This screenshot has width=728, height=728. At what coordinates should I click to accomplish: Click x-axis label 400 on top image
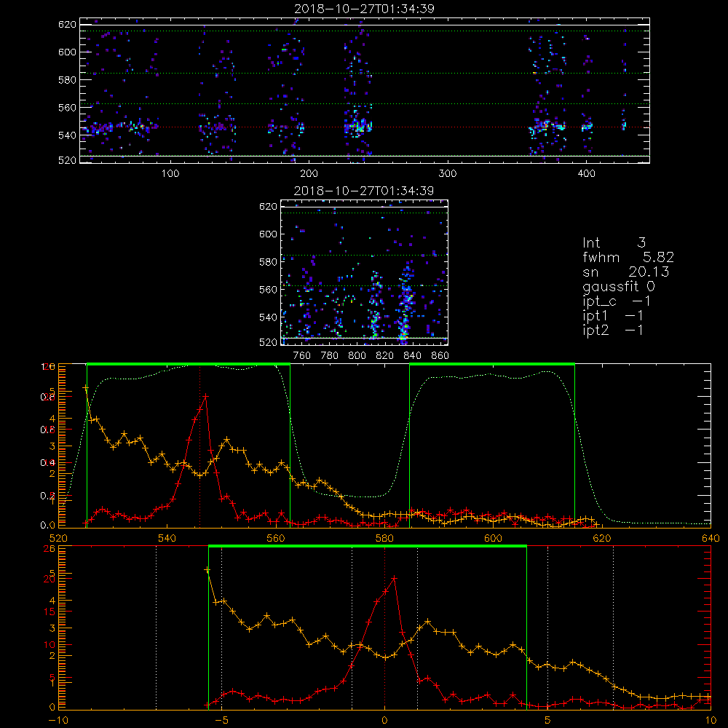(x=586, y=174)
